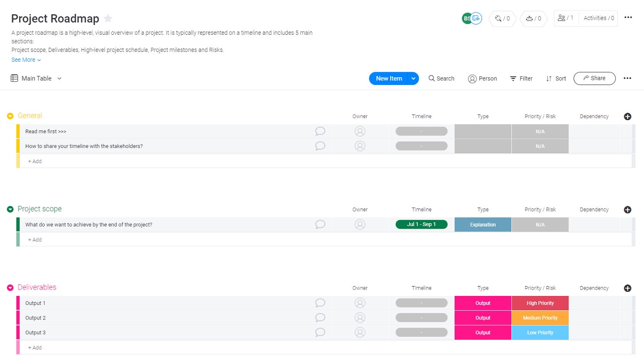The height and width of the screenshot is (356, 644).
Task: Open conversation bubble for Read me first
Action: [x=320, y=131]
